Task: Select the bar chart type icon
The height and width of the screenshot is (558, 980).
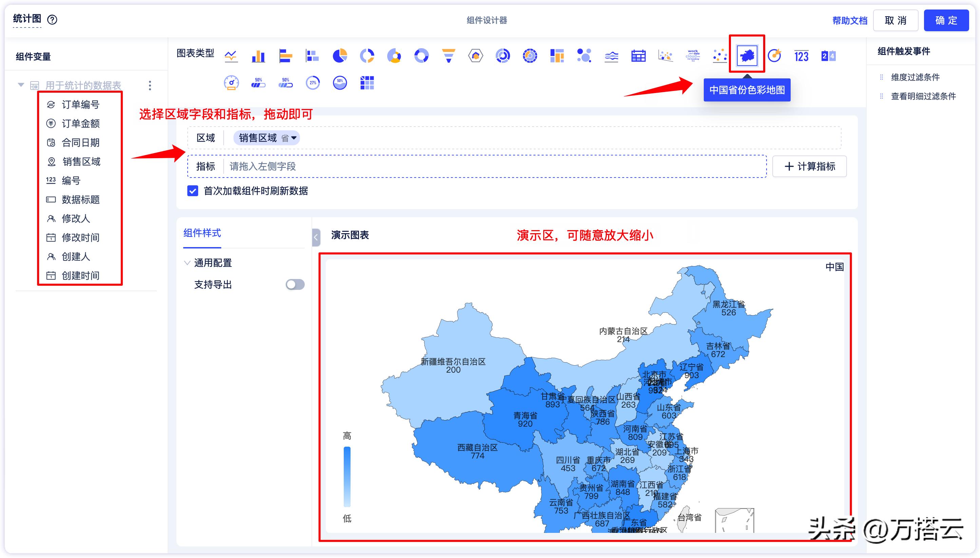Action: [x=259, y=56]
